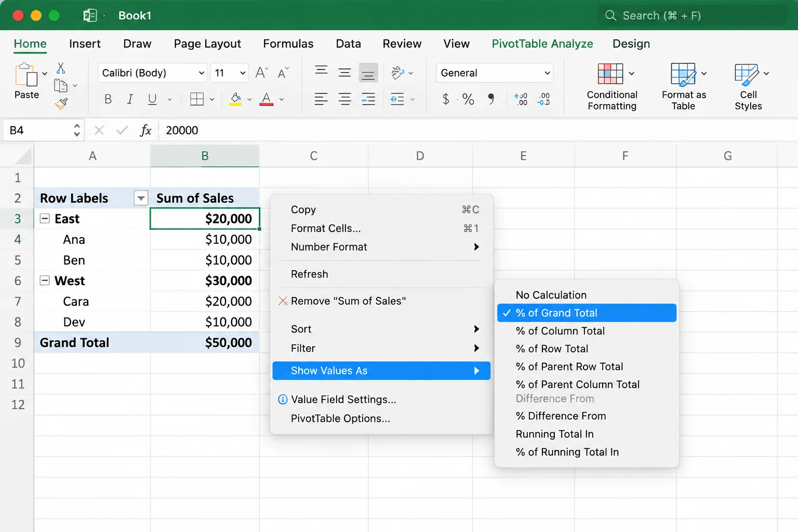798x532 pixels.
Task: Expand Sort submenu
Action: coord(381,329)
